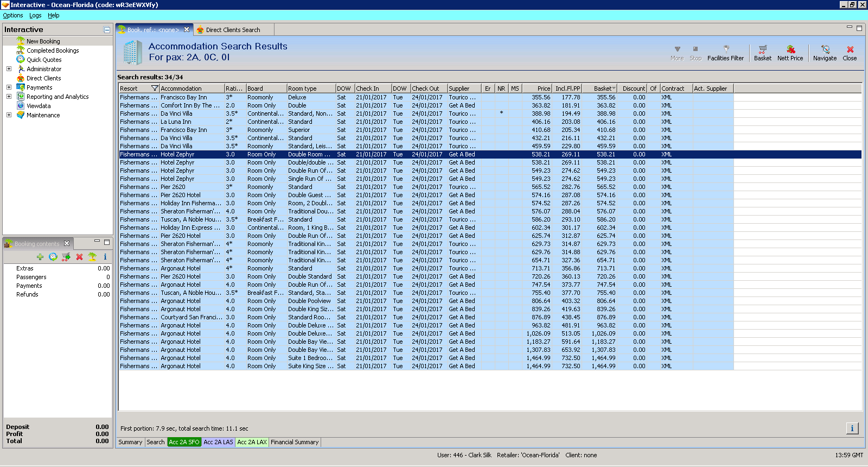Click price cell 1,026.09
Screen dimensions: 868x467
coord(538,333)
